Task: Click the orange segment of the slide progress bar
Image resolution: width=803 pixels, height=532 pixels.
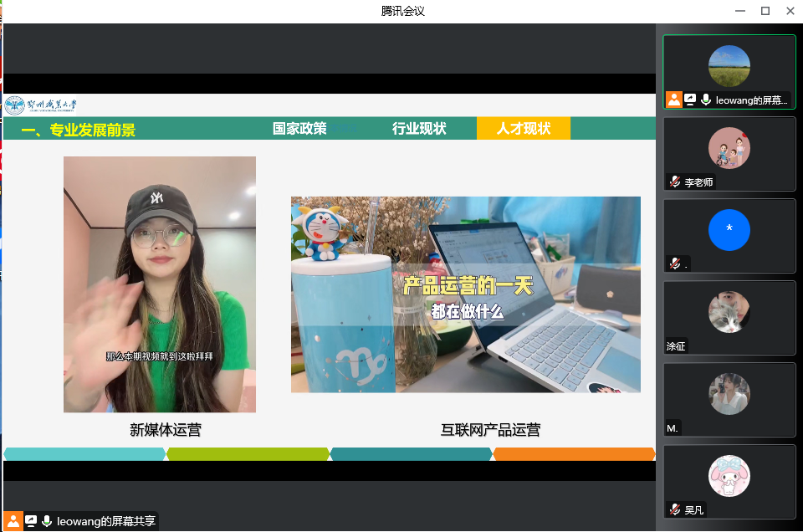Action: tap(574, 454)
